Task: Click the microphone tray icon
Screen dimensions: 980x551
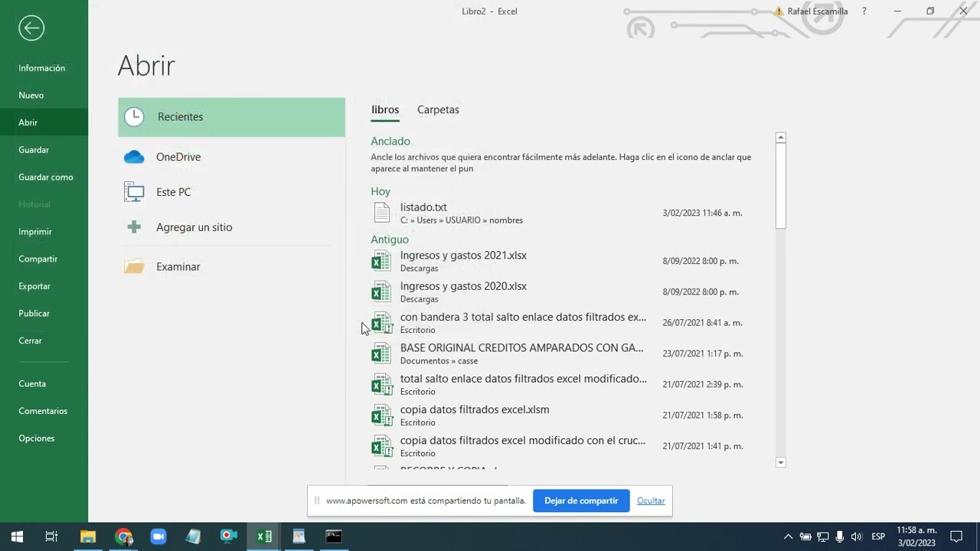Action: pyautogui.click(x=840, y=536)
